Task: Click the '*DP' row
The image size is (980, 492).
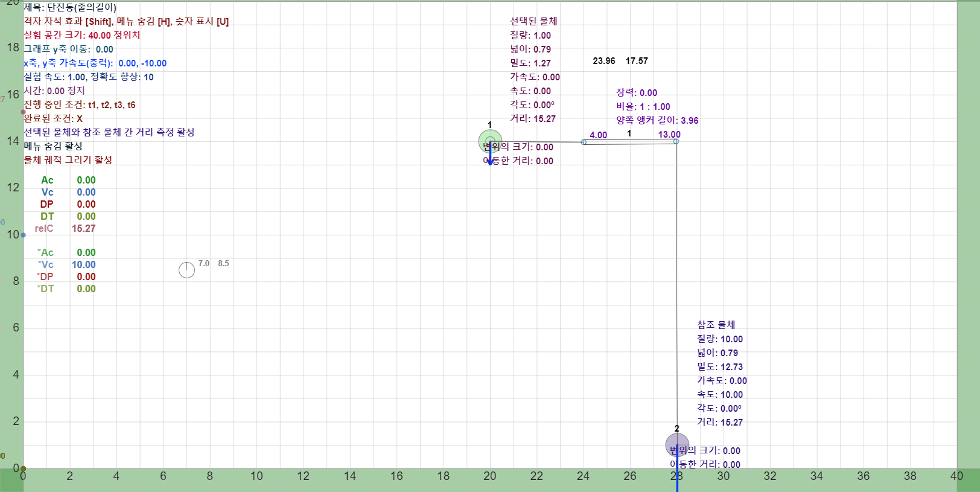Action: [x=66, y=276]
